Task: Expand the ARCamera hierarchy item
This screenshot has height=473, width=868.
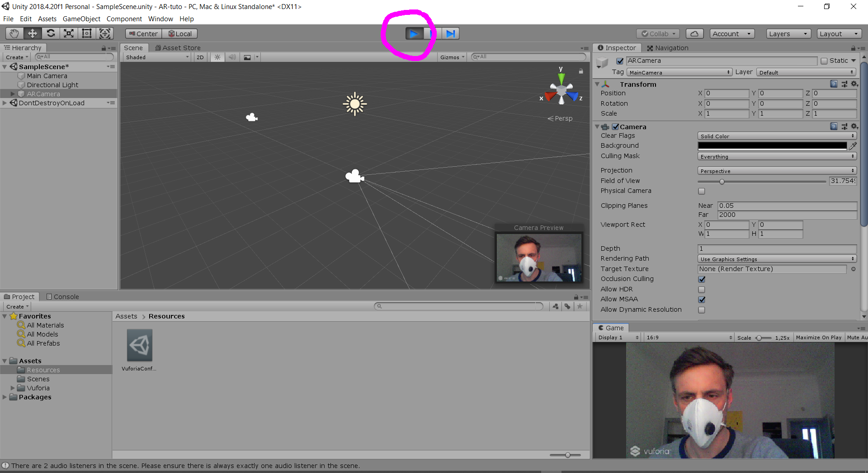Action: pyautogui.click(x=13, y=94)
